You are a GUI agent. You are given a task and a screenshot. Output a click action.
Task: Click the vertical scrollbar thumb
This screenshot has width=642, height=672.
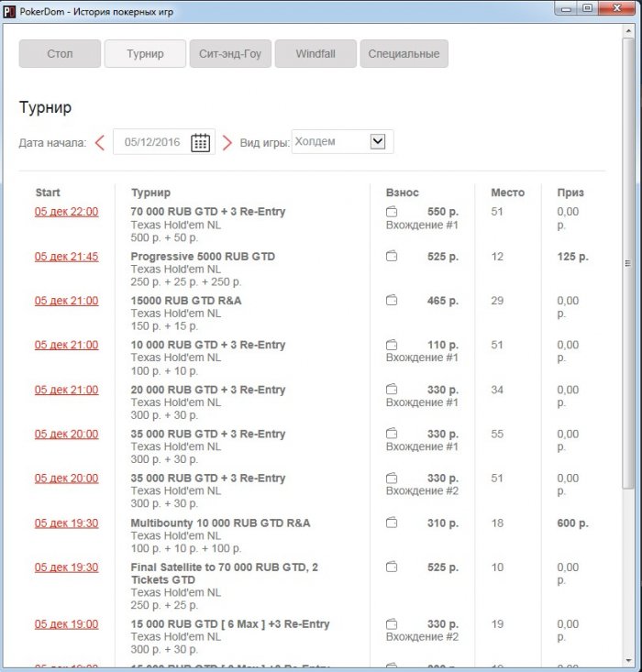click(x=628, y=263)
